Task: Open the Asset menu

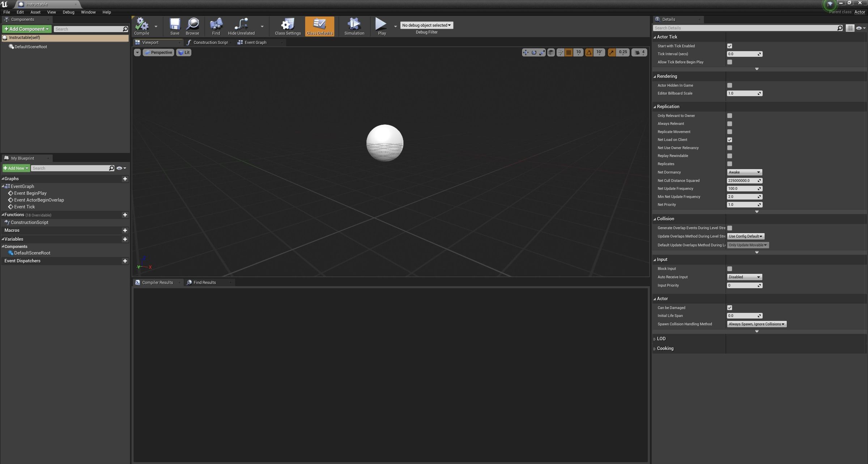Action: [x=35, y=12]
